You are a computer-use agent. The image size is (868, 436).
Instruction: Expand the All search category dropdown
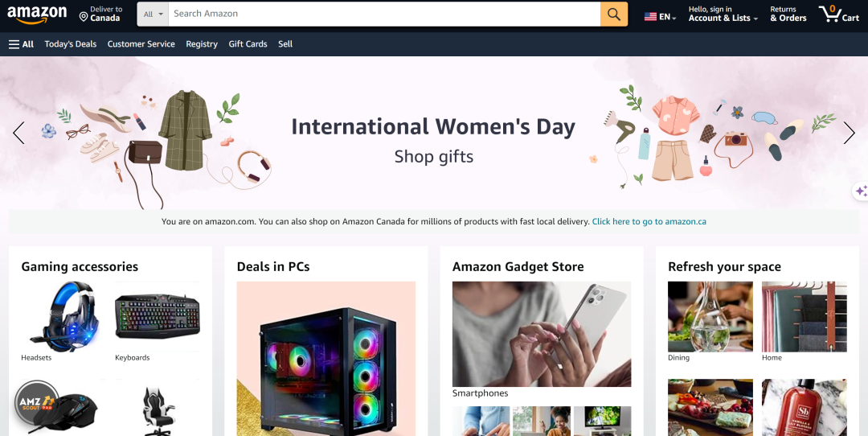pos(154,14)
